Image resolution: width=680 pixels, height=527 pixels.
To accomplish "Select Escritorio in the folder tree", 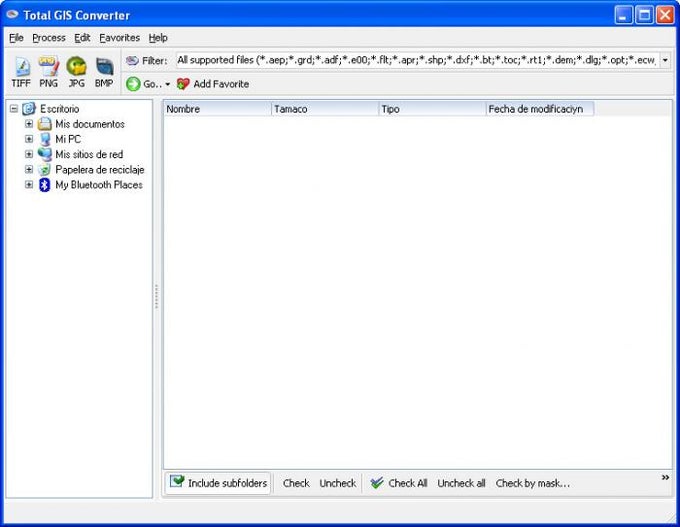I will tap(59, 108).
